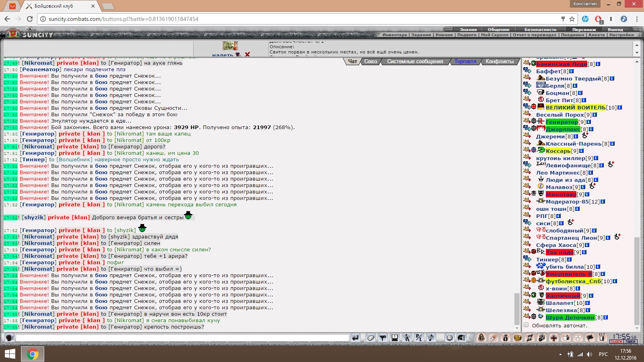Switch to CLOCK mode button
The height and width of the screenshot is (362, 644).
click(x=616, y=341)
